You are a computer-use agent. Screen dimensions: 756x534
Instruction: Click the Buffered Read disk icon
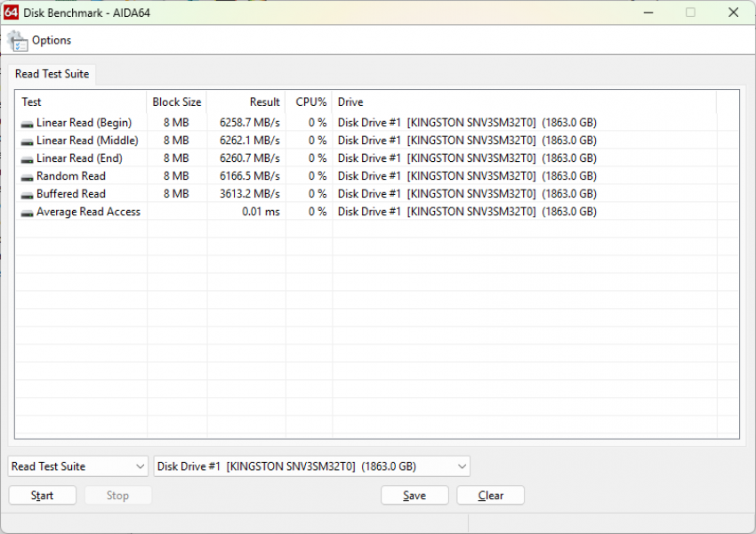pos(28,195)
